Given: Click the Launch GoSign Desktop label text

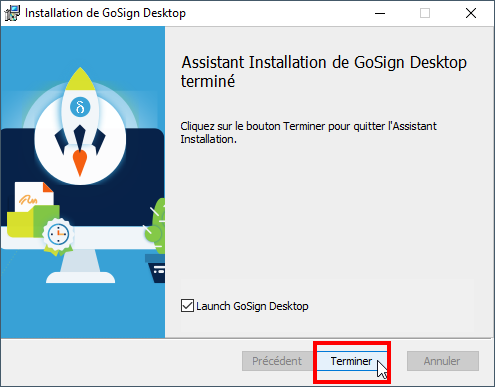Looking at the screenshot, I should [x=252, y=306].
